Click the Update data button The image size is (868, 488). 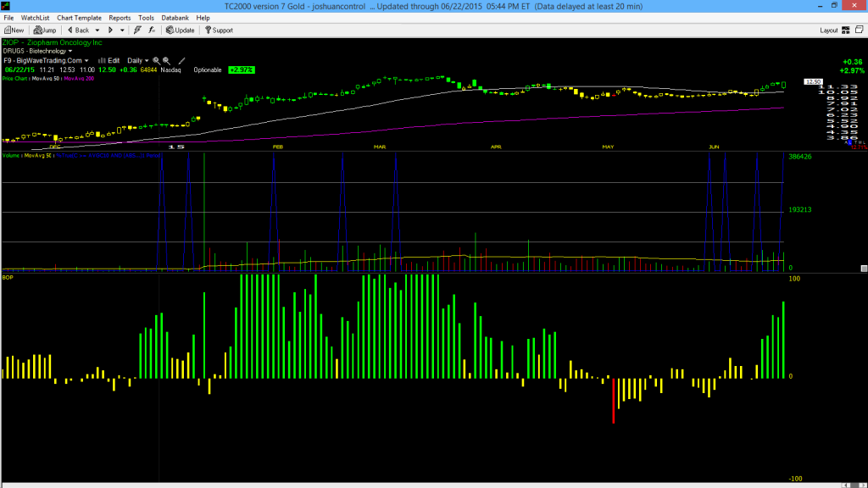181,30
